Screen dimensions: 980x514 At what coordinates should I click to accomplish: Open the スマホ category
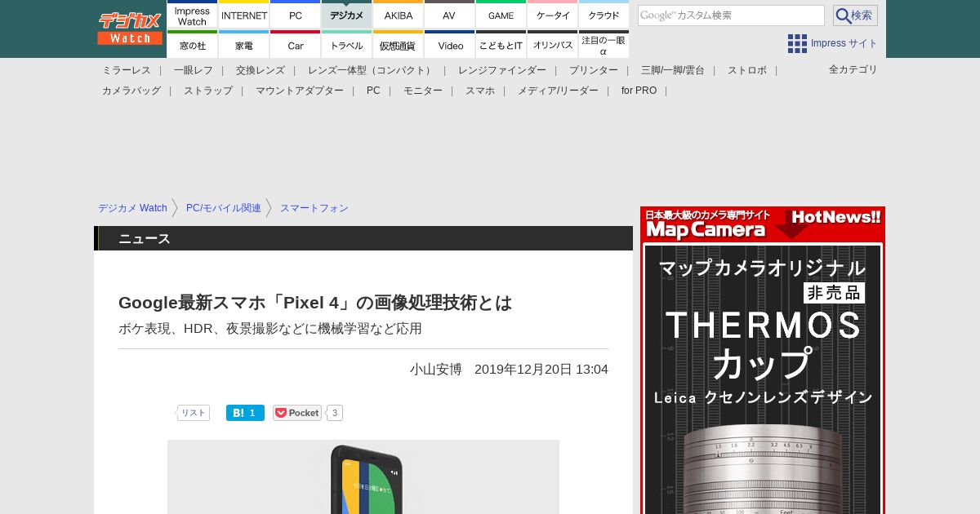point(480,91)
